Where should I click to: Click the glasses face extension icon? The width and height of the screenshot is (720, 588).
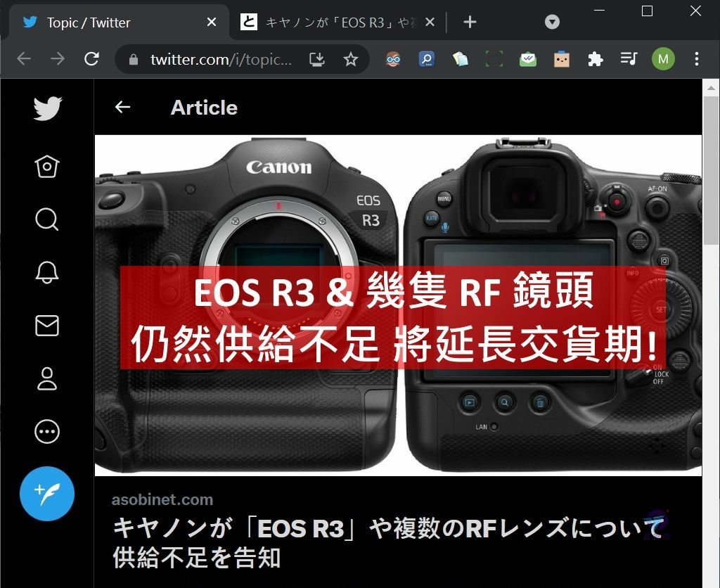(x=393, y=59)
